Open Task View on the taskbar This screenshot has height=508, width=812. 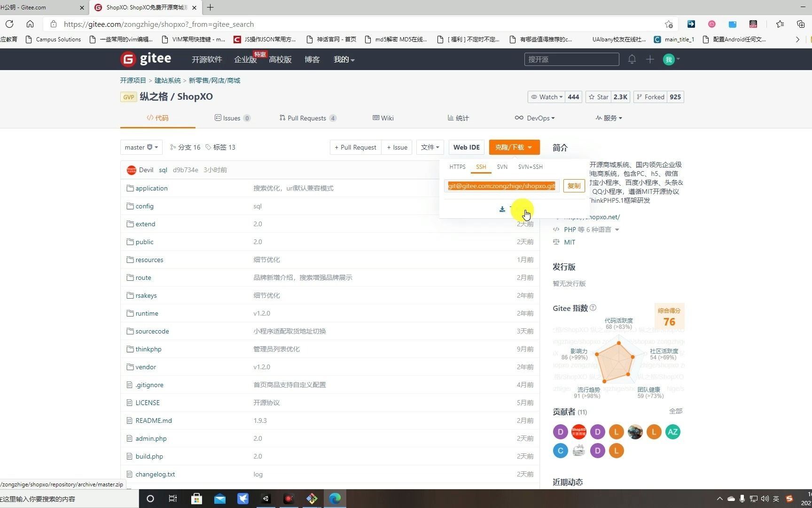(173, 499)
